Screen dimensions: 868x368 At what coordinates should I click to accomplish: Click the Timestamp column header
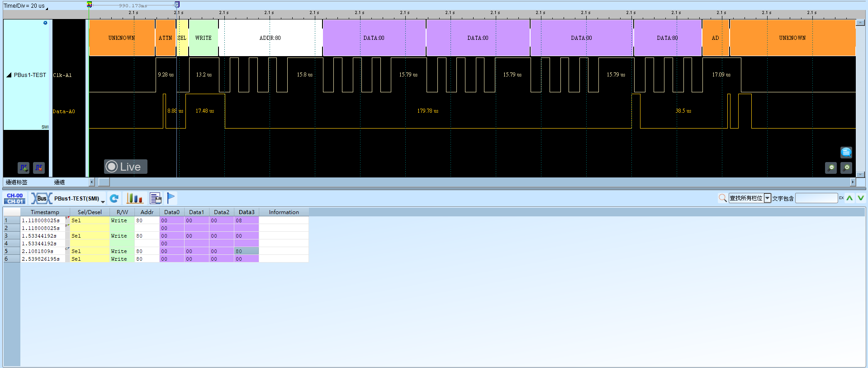coord(45,212)
